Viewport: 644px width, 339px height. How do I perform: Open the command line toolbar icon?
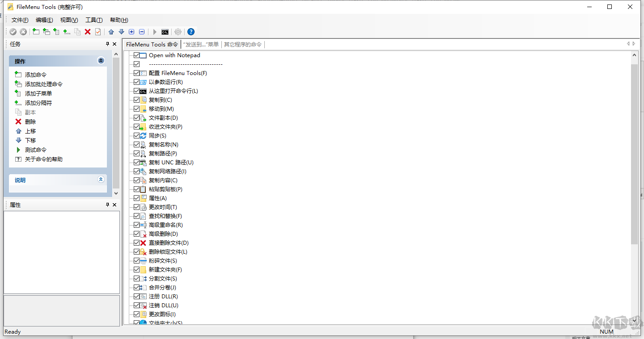(x=165, y=32)
